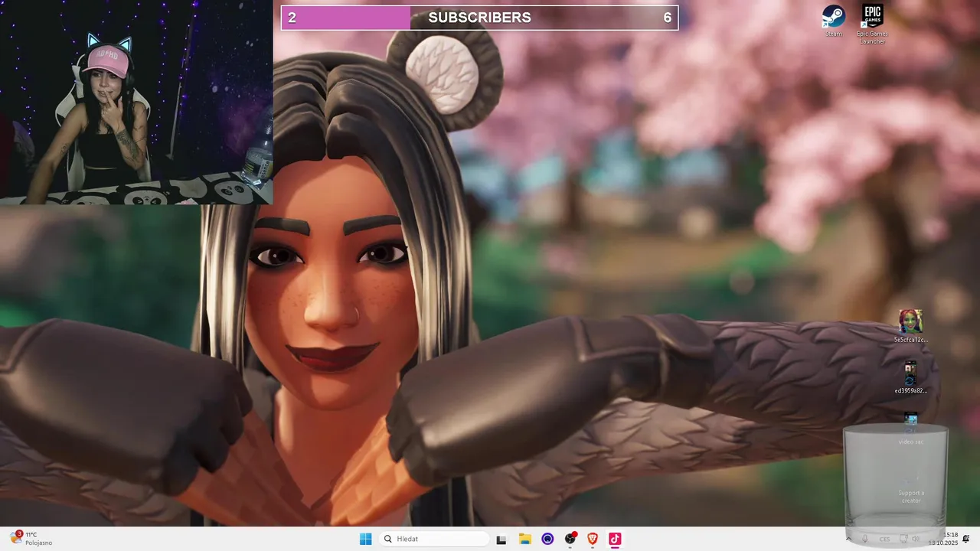Expand the hidden system tray icons chevron
Screen dimensions: 980x551
click(848, 539)
